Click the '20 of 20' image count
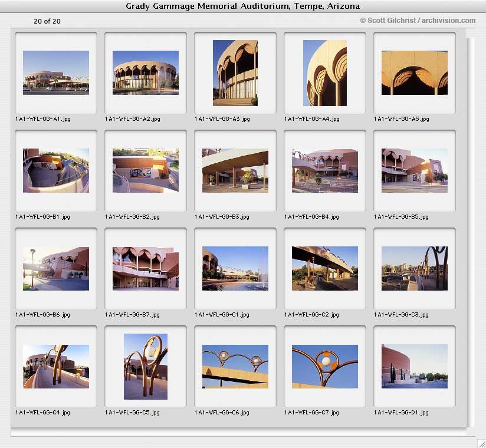The width and height of the screenshot is (486, 448). click(x=47, y=21)
